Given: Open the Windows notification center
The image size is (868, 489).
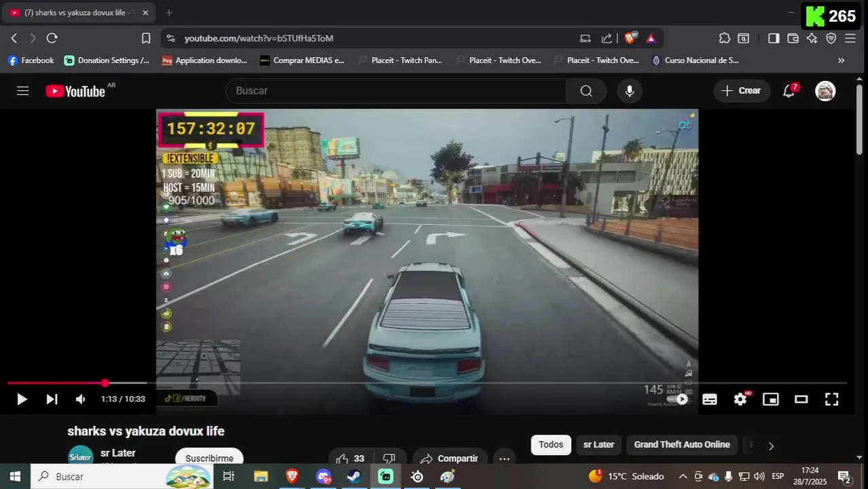Looking at the screenshot, I should (844, 477).
